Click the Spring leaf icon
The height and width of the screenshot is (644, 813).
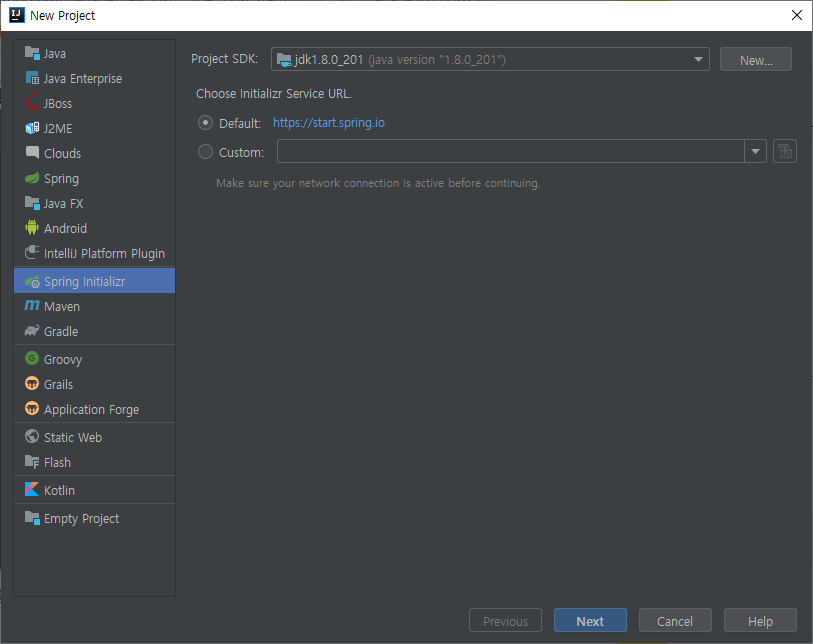pos(32,178)
